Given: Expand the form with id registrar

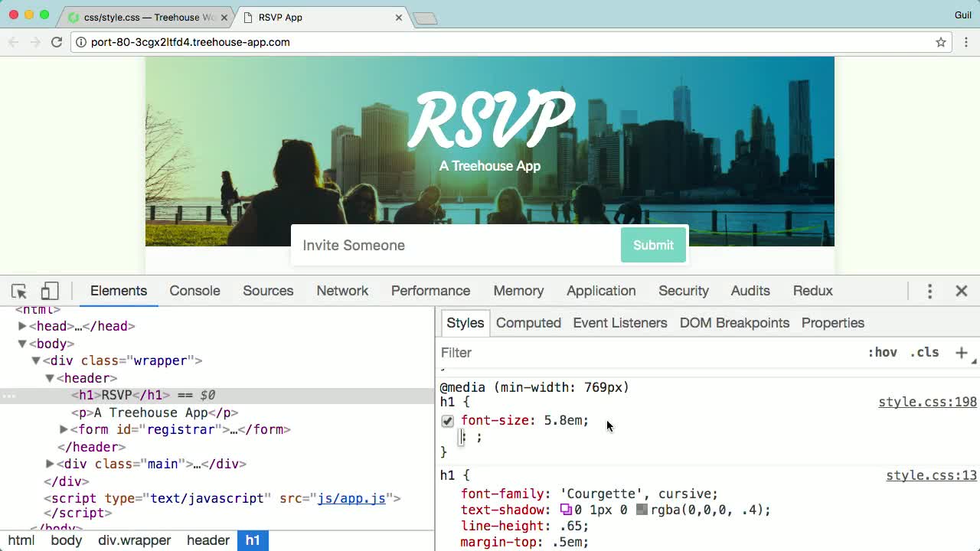Looking at the screenshot, I should (x=64, y=429).
